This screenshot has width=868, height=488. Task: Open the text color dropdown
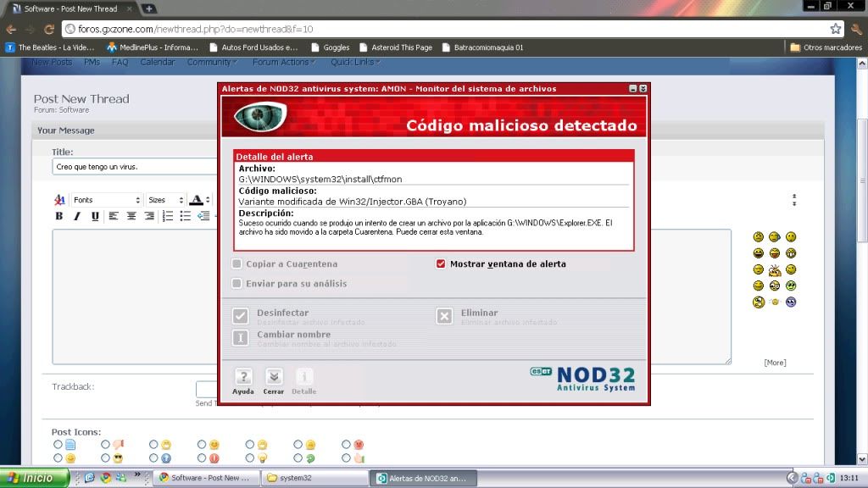point(199,200)
